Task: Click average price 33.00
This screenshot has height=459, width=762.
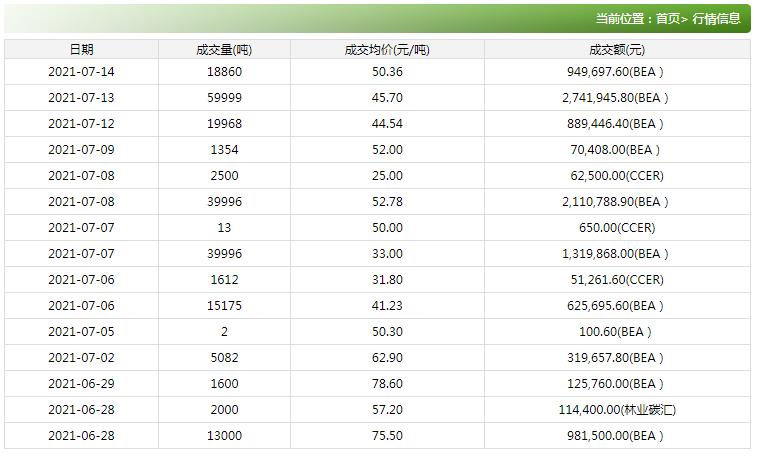Action: click(x=387, y=254)
